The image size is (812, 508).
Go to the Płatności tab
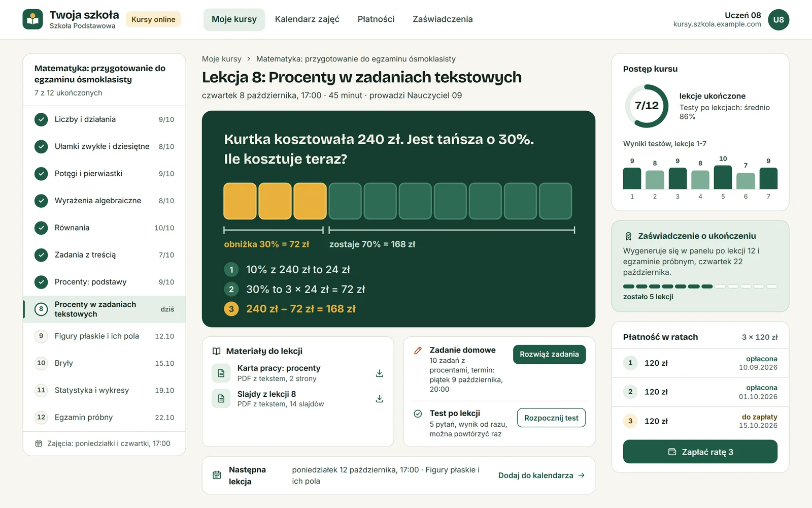pyautogui.click(x=376, y=19)
